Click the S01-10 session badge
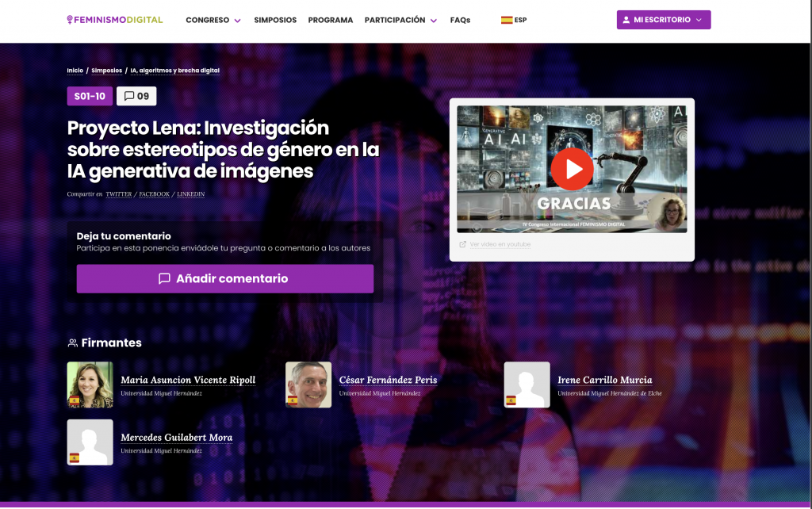The image size is (812, 509). click(x=90, y=97)
